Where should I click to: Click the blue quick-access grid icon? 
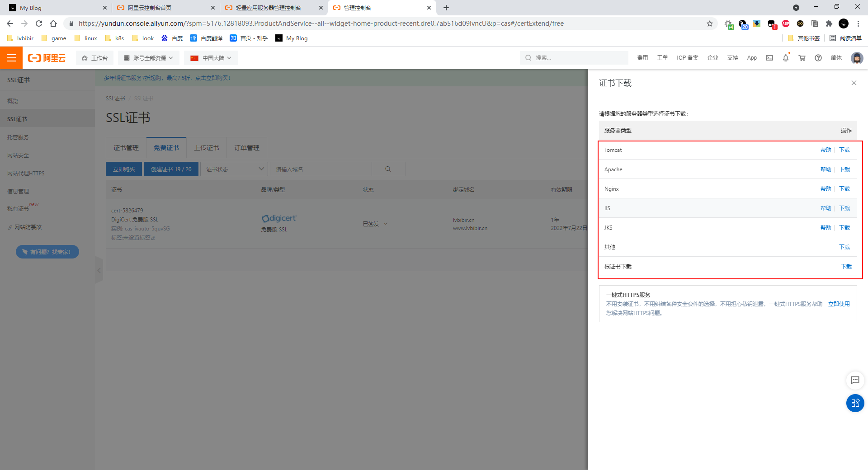tap(855, 403)
